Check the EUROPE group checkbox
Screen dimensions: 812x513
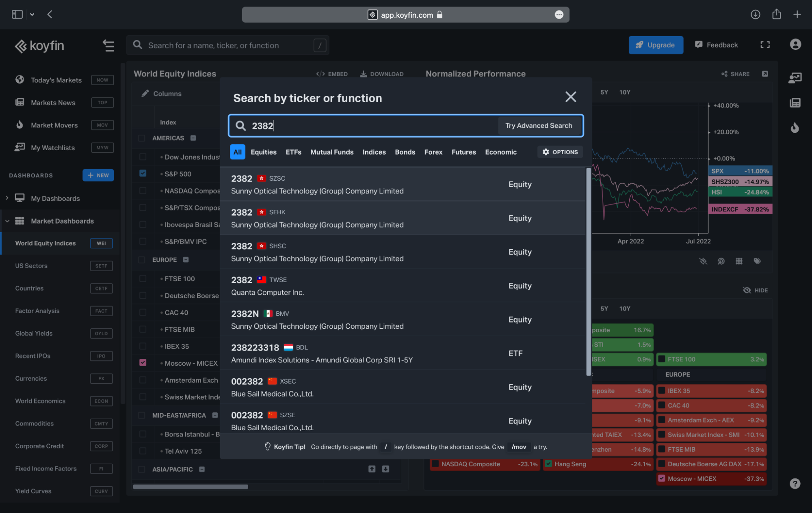141,260
